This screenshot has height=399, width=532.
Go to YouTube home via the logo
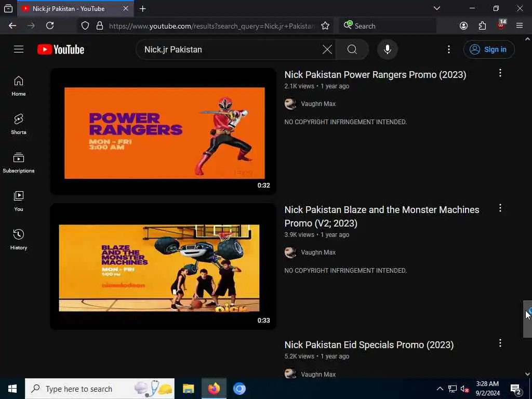pos(61,49)
